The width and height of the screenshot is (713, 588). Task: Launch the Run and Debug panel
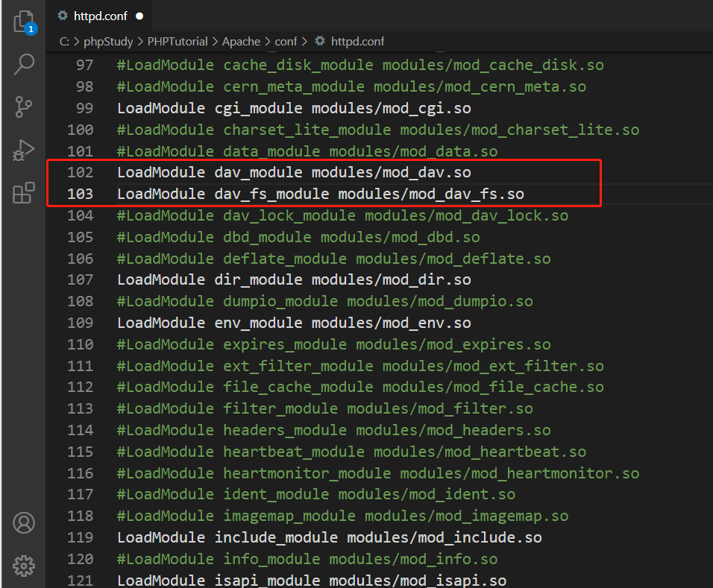click(x=23, y=151)
